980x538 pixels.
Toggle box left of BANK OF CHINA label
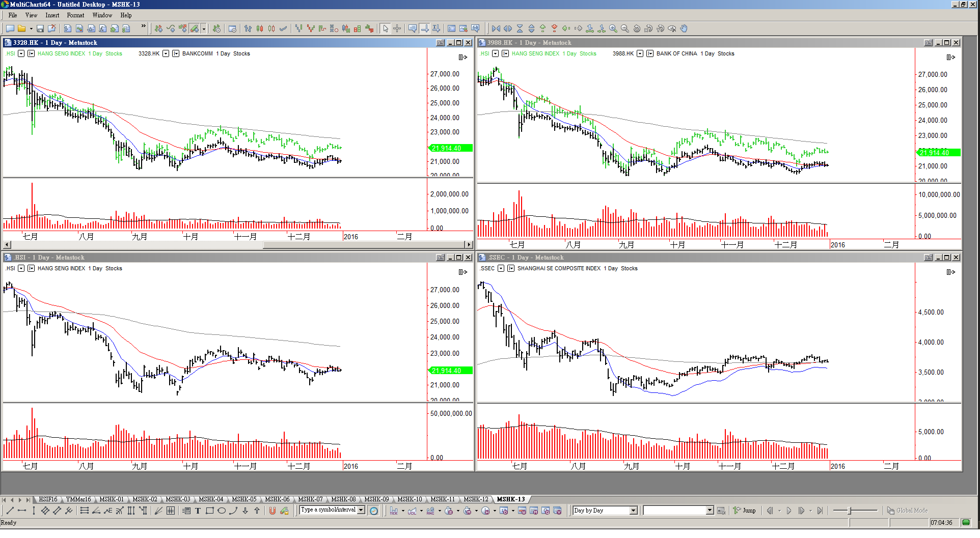tap(650, 53)
